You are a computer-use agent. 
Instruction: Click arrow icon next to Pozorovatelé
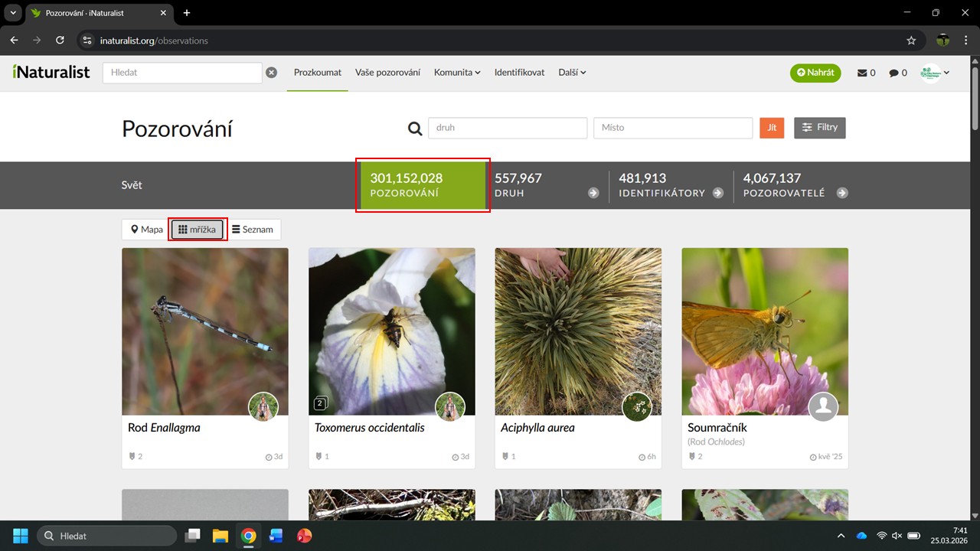(842, 193)
